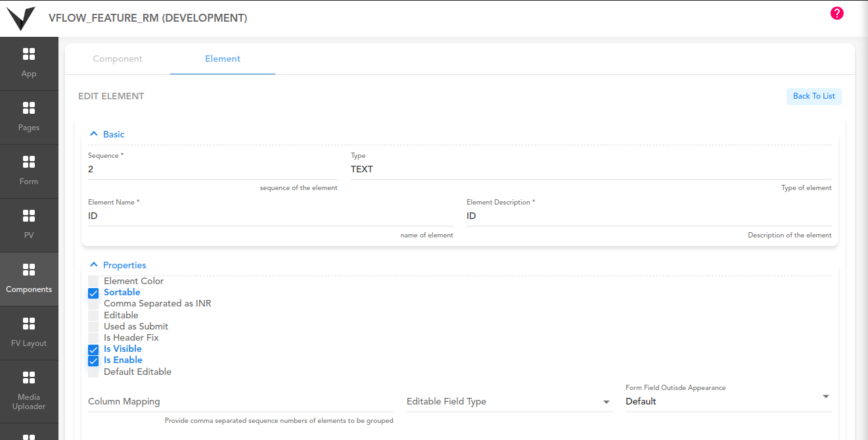Image resolution: width=868 pixels, height=440 pixels.
Task: Open Form Field Outside Appearance dropdown
Action: (728, 397)
